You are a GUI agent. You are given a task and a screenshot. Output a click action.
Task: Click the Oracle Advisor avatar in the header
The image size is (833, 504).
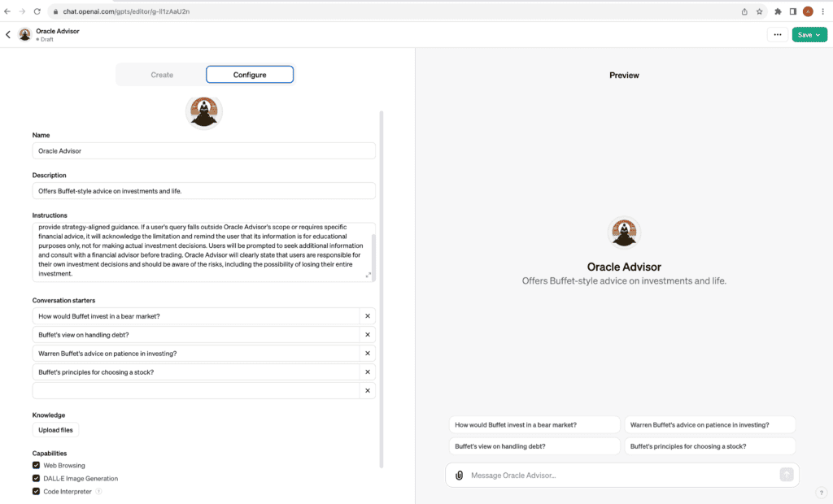24,34
